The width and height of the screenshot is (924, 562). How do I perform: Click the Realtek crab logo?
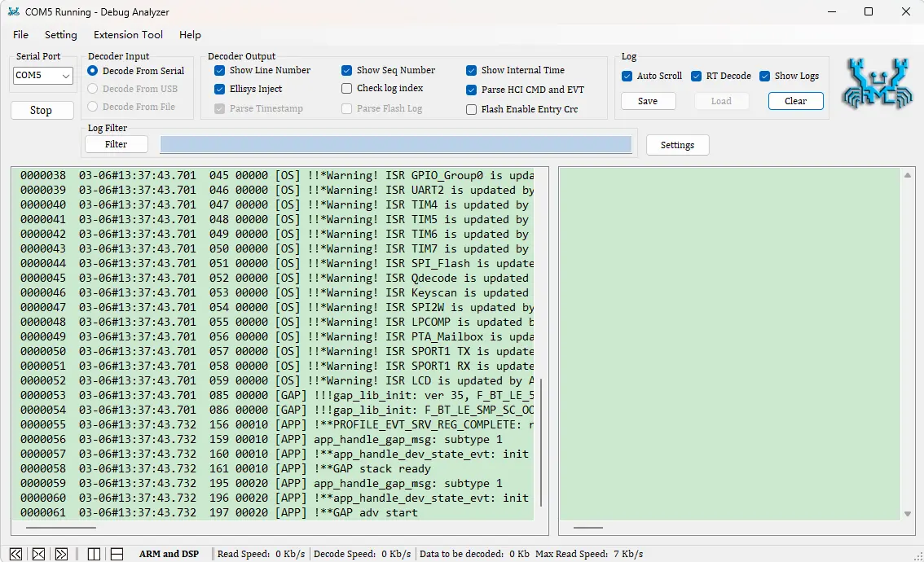pos(877,84)
